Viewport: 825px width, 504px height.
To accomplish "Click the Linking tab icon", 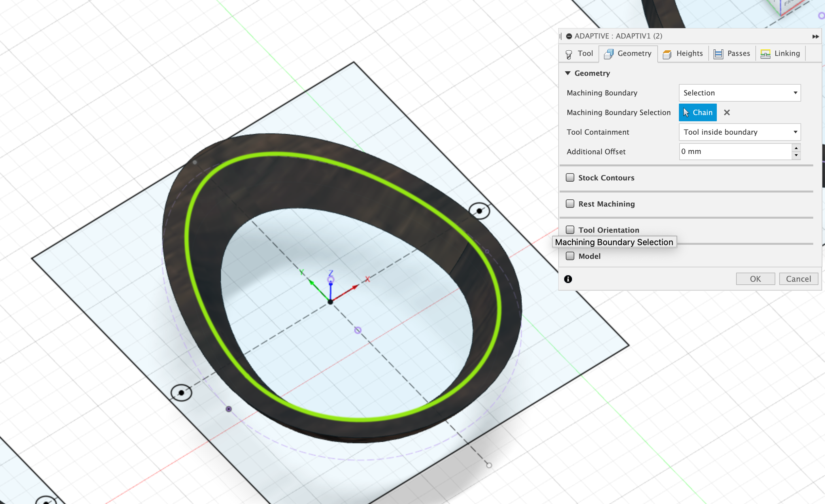I will click(x=765, y=54).
